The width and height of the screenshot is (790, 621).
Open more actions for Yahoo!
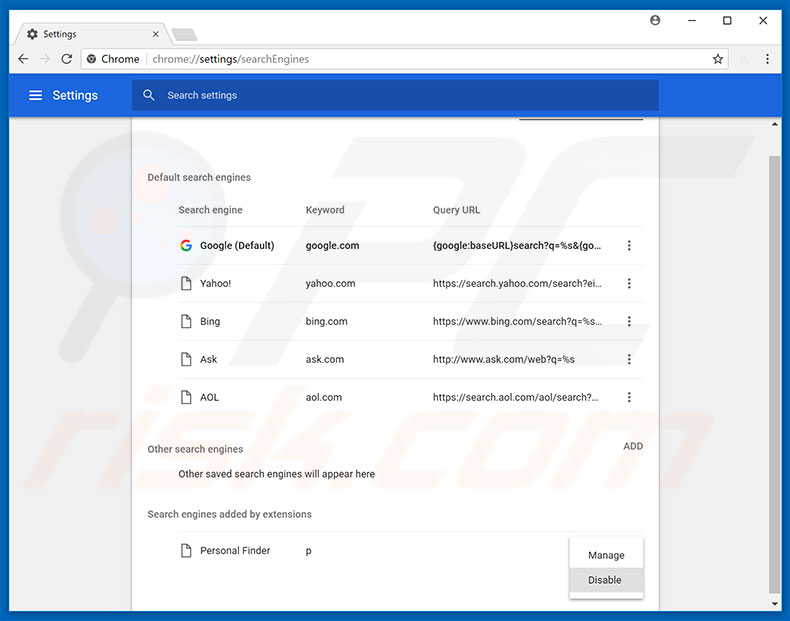tap(629, 283)
